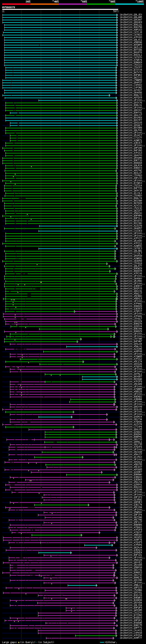
Task: Open hit UniRef100_Q9C8A7
Action: 131,20
